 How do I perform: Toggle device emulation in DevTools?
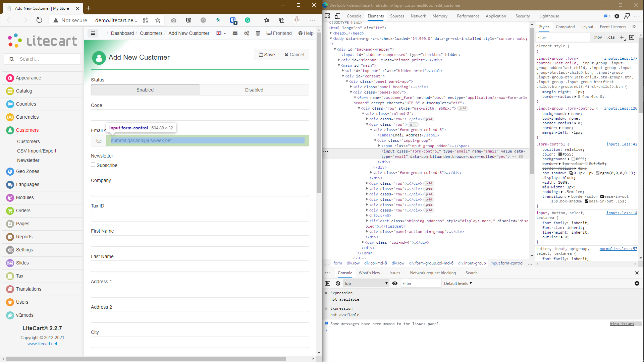click(x=338, y=16)
